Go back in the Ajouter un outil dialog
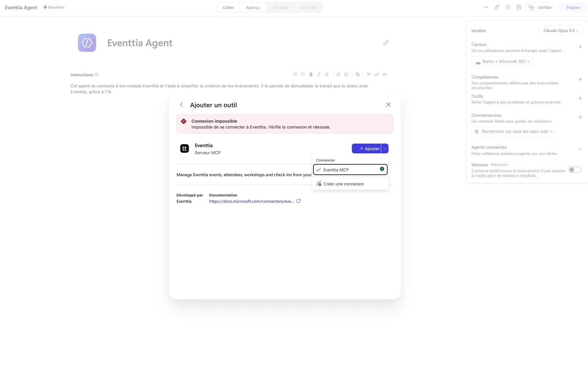The image size is (588, 372). tap(181, 105)
